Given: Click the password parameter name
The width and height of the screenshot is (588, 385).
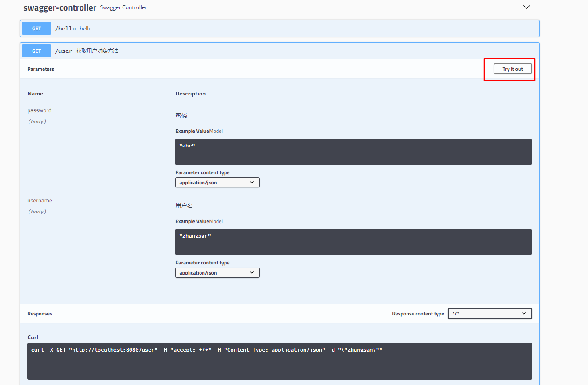Looking at the screenshot, I should pyautogui.click(x=40, y=110).
